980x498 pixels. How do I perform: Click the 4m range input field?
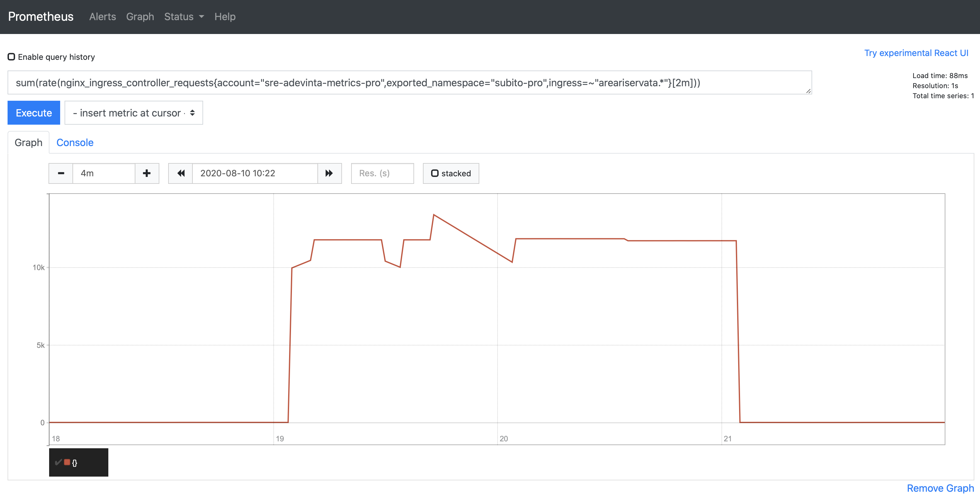tap(104, 173)
